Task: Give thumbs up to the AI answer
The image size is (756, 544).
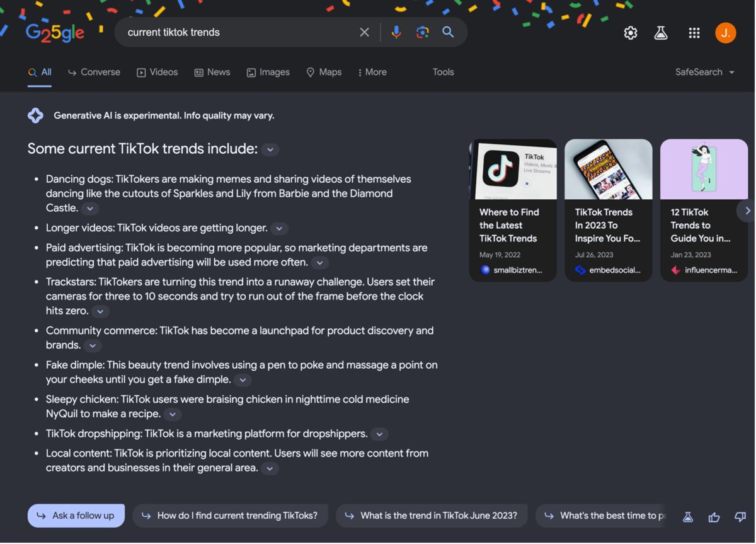Action: pyautogui.click(x=714, y=517)
